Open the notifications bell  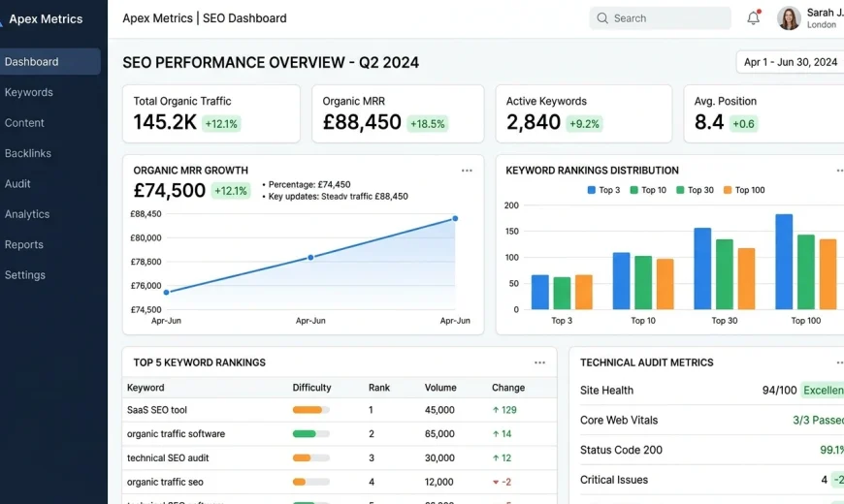coord(753,17)
